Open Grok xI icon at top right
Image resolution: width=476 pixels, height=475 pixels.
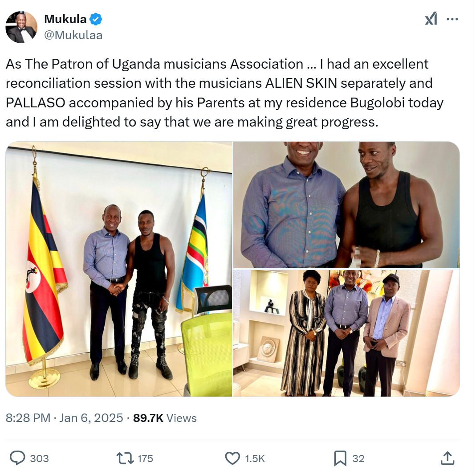tap(431, 19)
